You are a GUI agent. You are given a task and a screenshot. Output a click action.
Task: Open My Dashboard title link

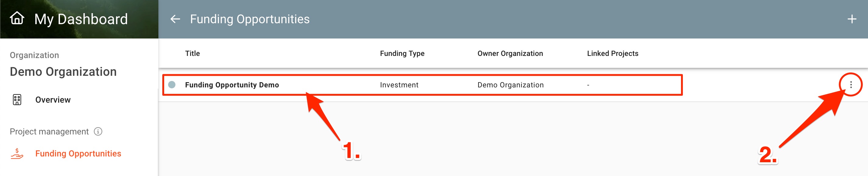[81, 19]
